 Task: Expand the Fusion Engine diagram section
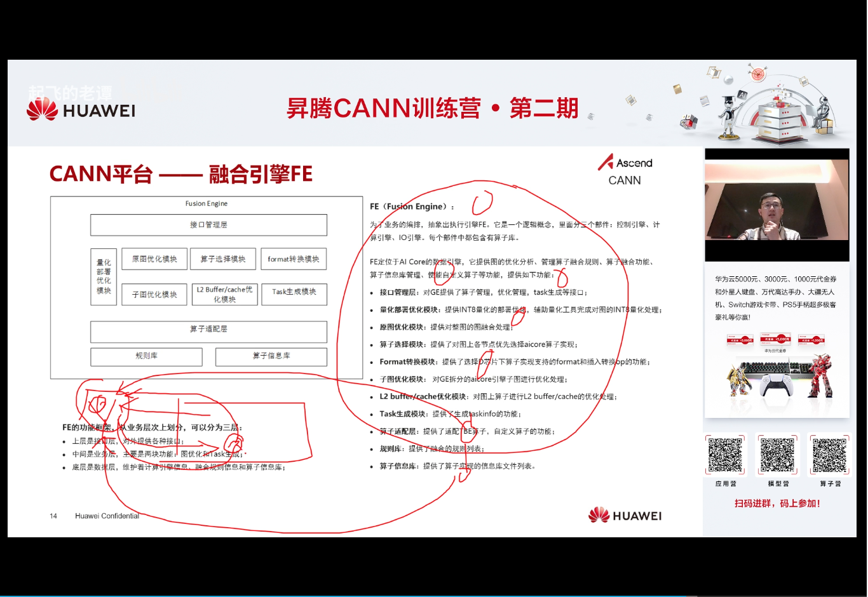tap(207, 203)
